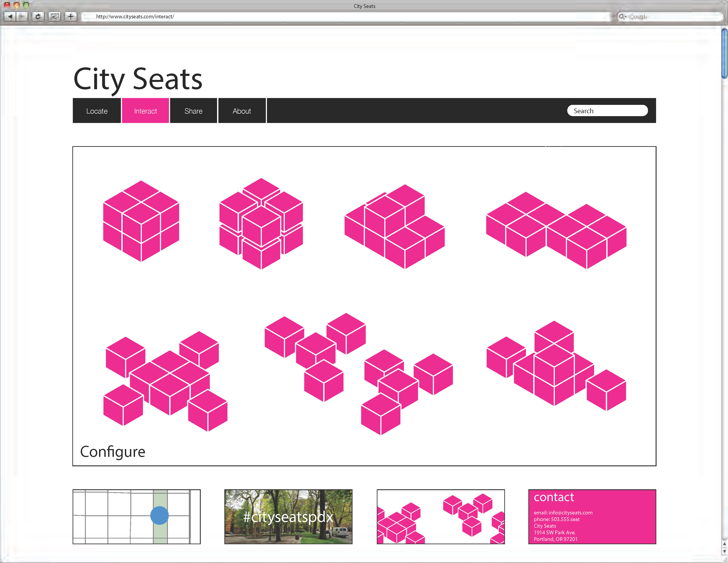
Task: Open the Locate tab
Action: (x=97, y=111)
